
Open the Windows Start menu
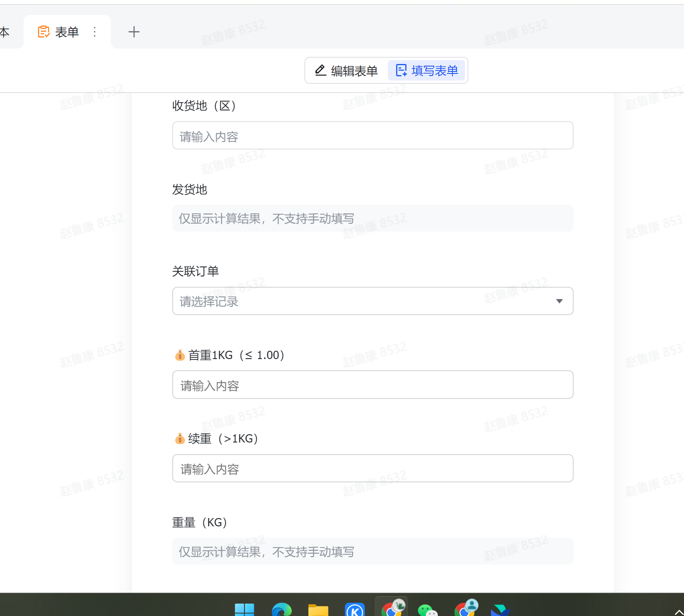[x=244, y=609]
